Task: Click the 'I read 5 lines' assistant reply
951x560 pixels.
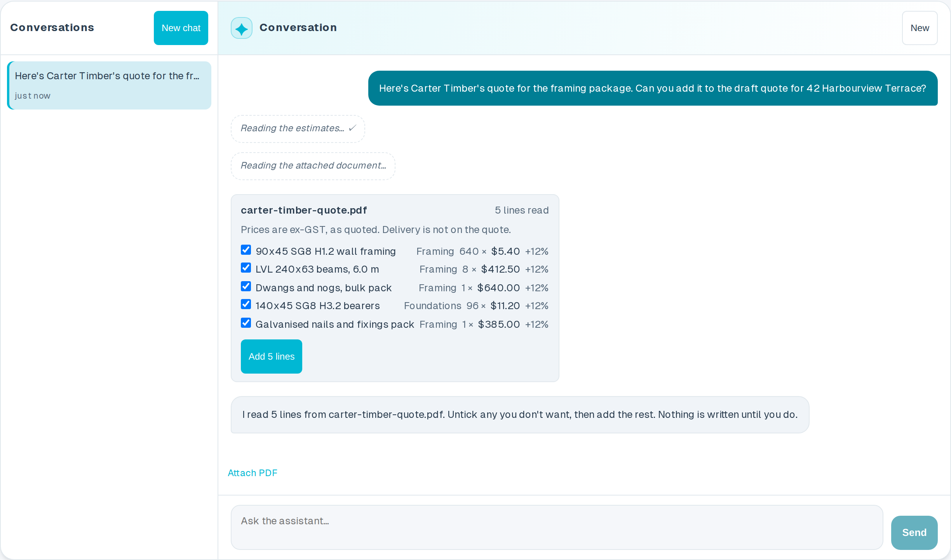Action: point(520,415)
